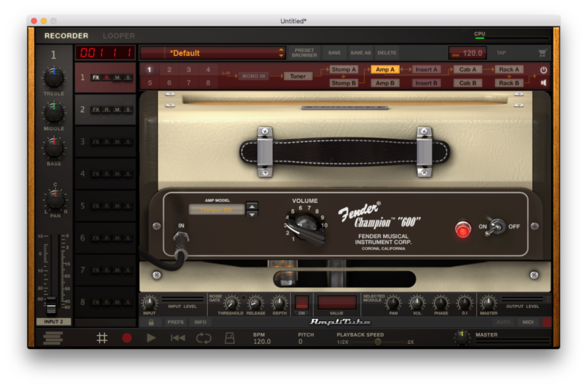The image size is (588, 388).
Task: Toggle the metronome icon
Action: (230, 338)
